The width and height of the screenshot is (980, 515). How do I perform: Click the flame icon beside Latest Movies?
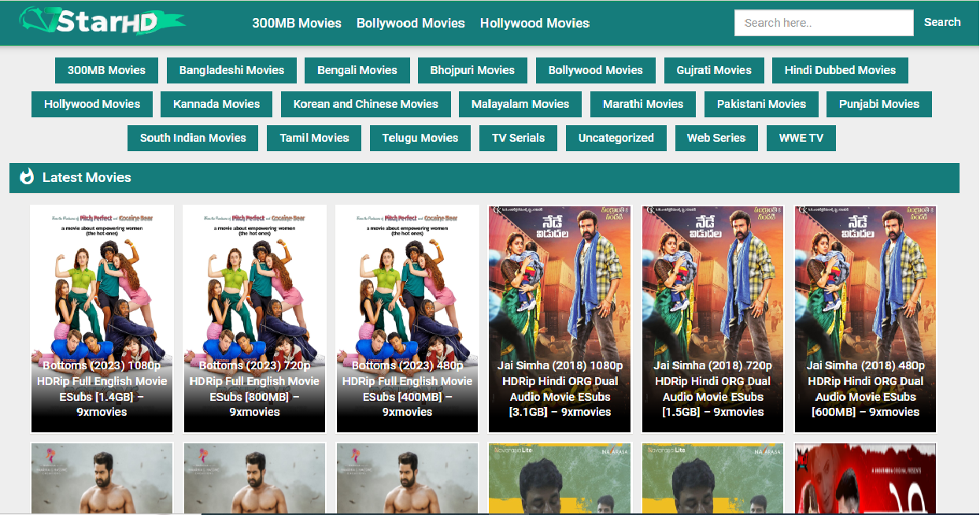(x=27, y=177)
